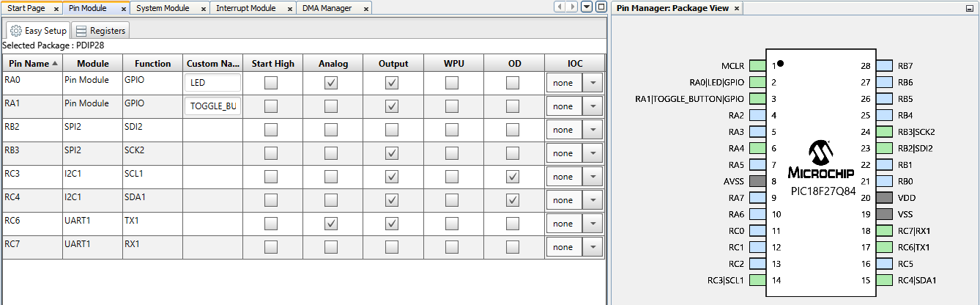Open IOC dropdown for RC3
The width and height of the screenshot is (980, 305).
[x=593, y=177]
